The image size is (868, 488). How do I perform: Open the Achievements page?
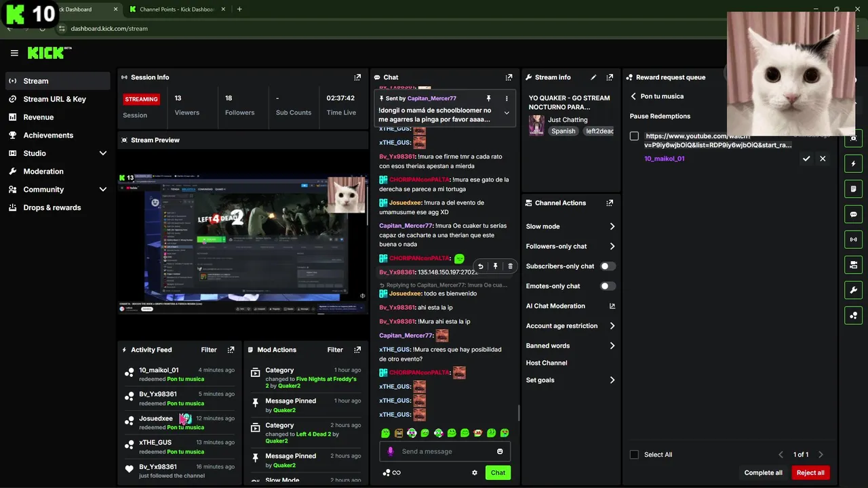click(57, 135)
